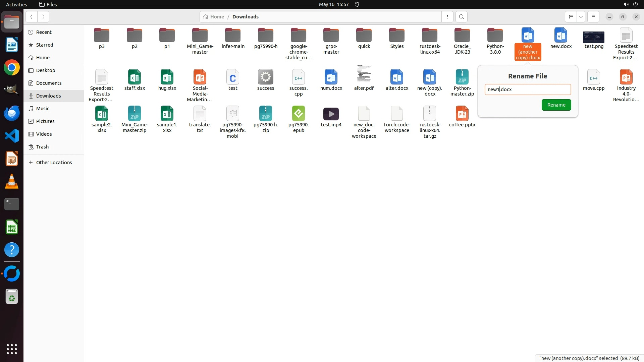Select the Python-master.zip archive icon
The width and height of the screenshot is (644, 362).
coord(462,77)
